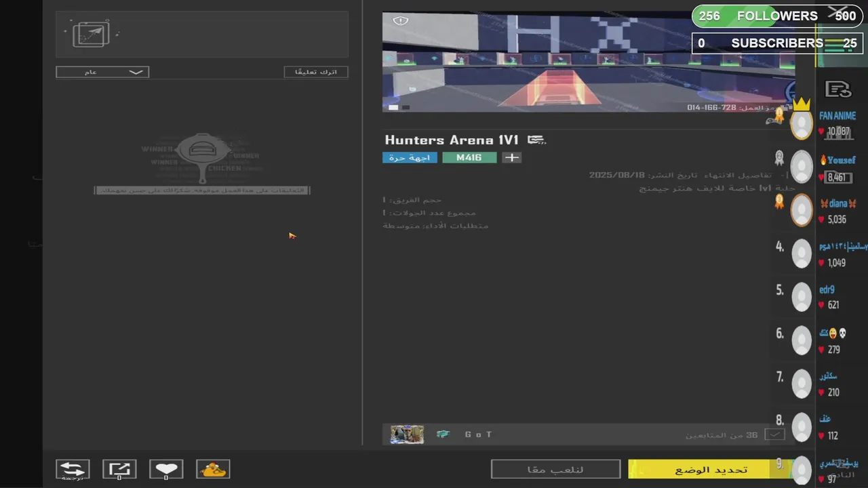Select the اجهة حرة blue tag
Viewport: 868px width, 488px height.
click(410, 157)
